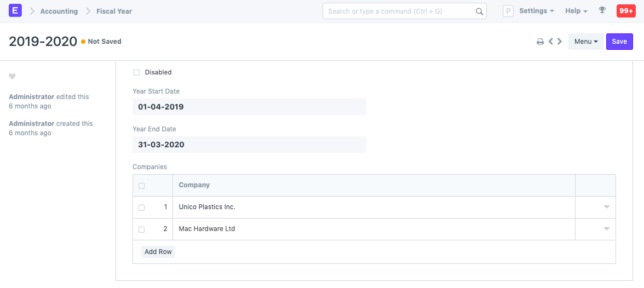The height and width of the screenshot is (288, 644).
Task: Open the 99+ notifications badge
Action: 626,11
